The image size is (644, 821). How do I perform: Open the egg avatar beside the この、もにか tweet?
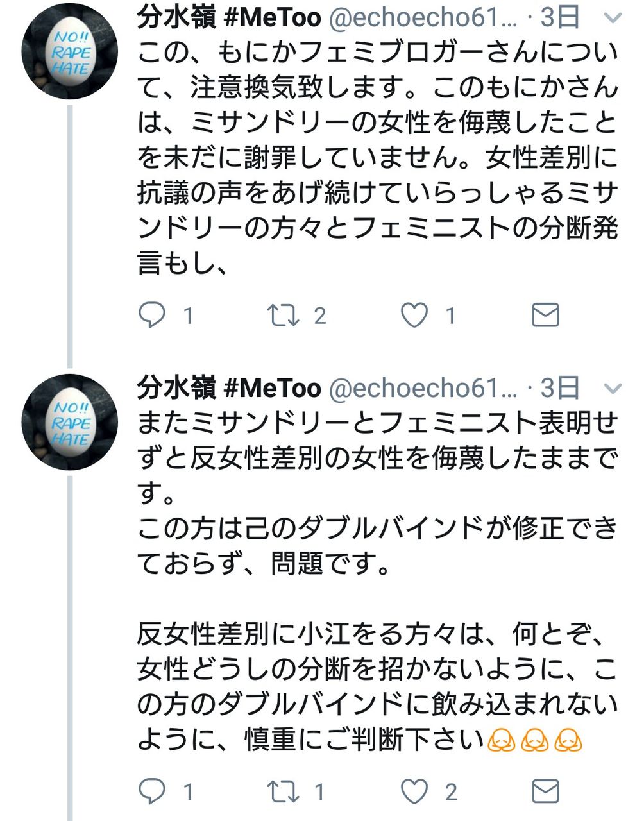[x=70, y=51]
